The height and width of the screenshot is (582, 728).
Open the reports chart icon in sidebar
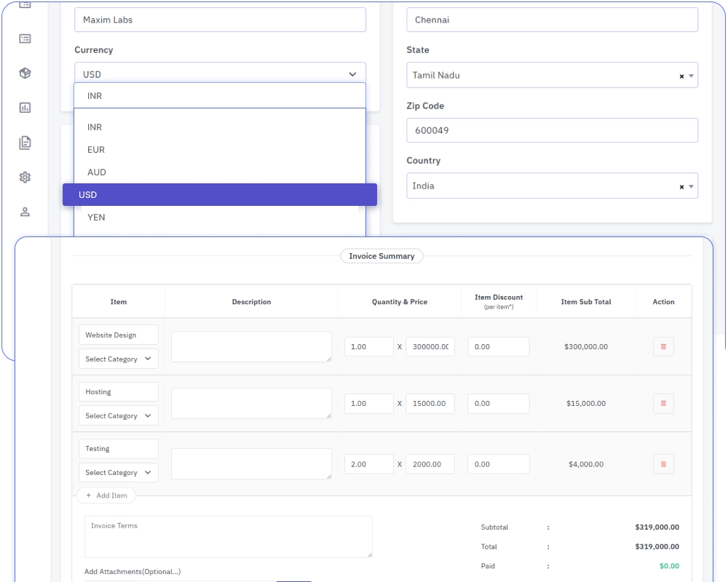point(25,108)
